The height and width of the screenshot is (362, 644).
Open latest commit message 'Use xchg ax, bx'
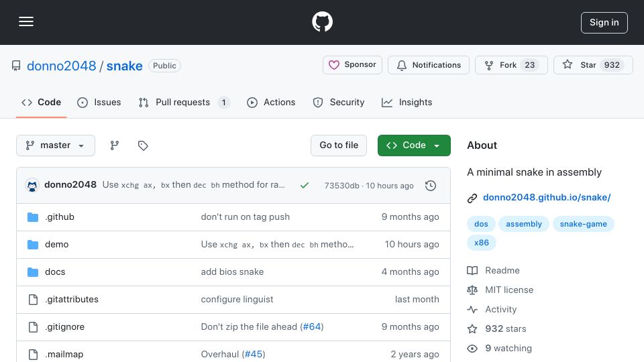tap(193, 185)
